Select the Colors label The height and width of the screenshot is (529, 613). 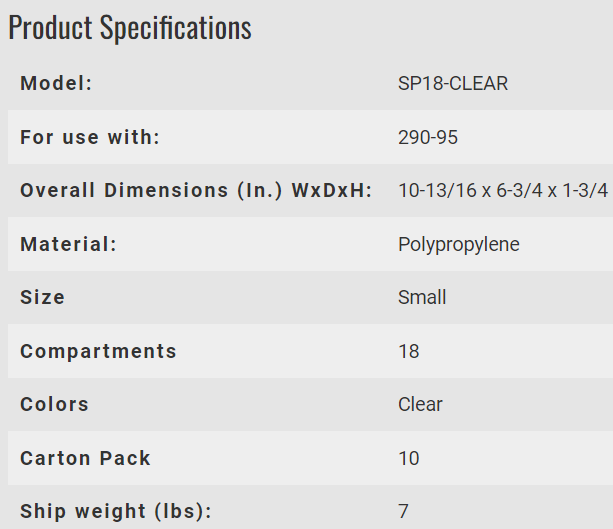[54, 404]
